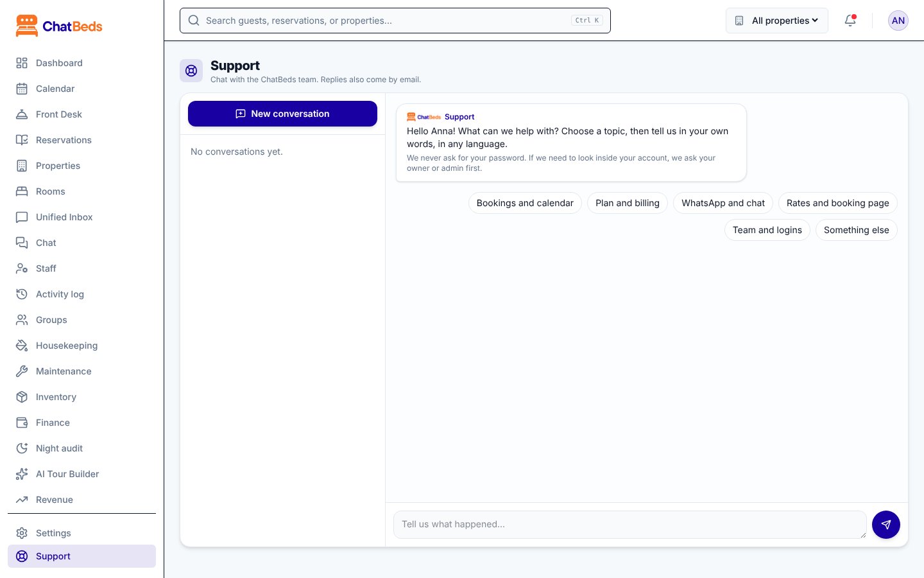Open the Dashboard sidebar icon
Image resolution: width=924 pixels, height=578 pixels.
pos(22,63)
